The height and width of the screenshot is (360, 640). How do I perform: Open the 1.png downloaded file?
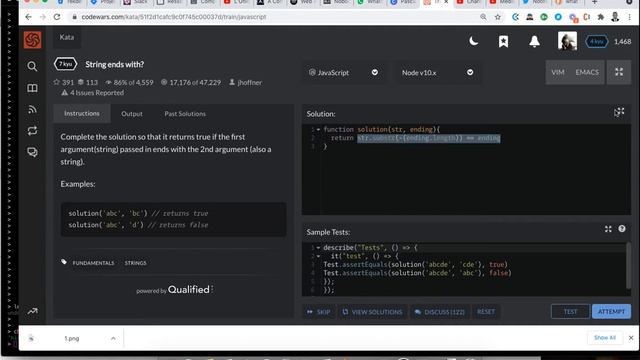[72, 338]
